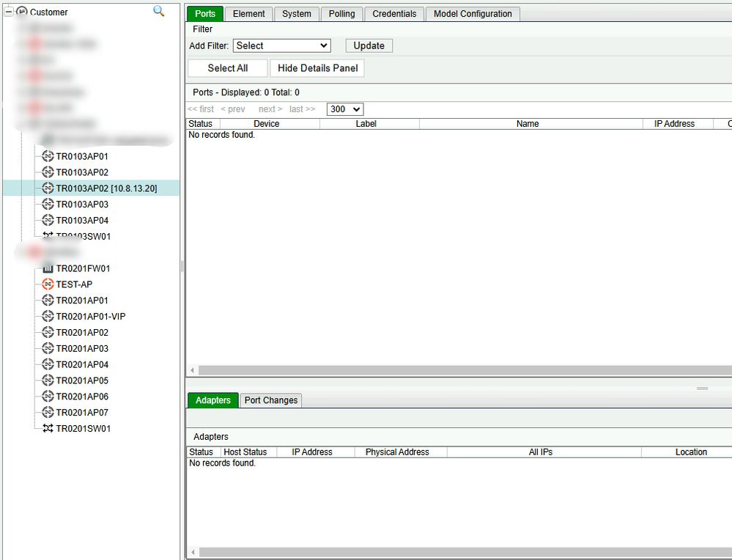Click the Customer root node icon
Viewport: 732px width, 560px height.
(x=22, y=12)
